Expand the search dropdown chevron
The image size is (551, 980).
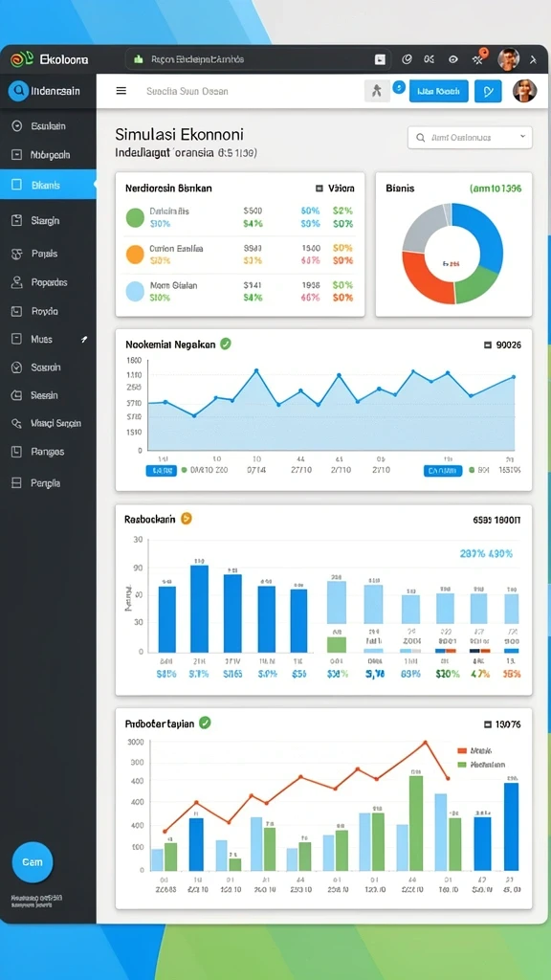(522, 137)
